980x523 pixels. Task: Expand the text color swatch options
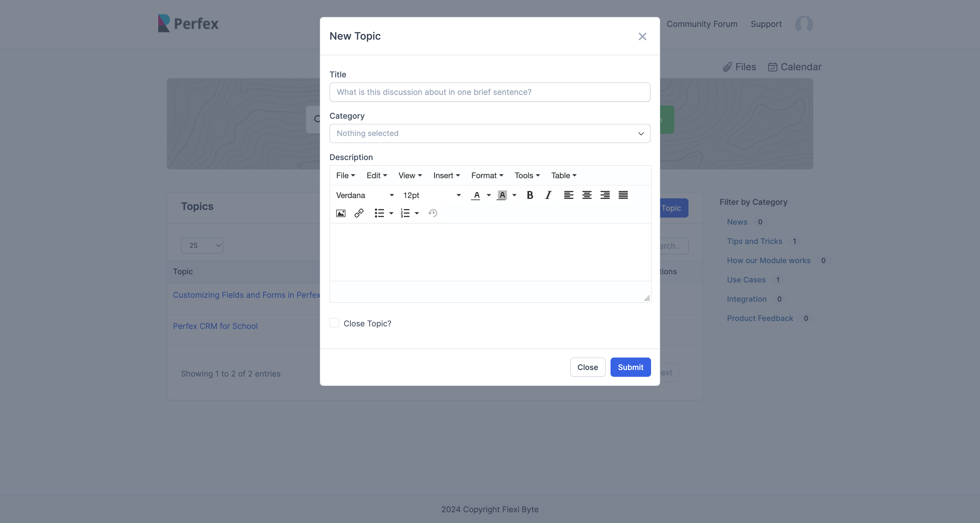(x=489, y=195)
